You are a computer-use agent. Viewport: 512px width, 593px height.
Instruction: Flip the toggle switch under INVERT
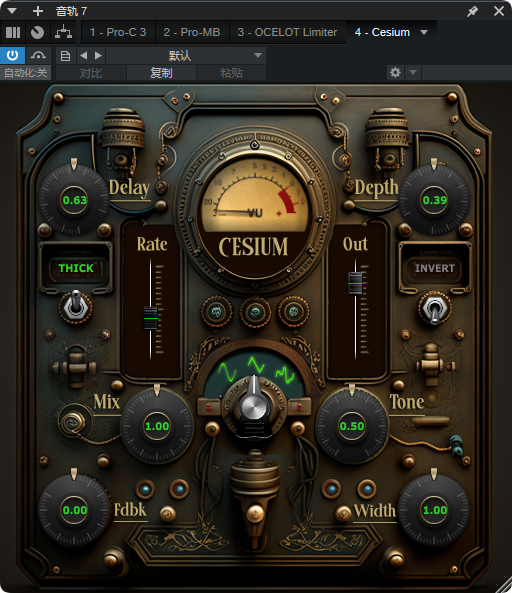pos(434,308)
